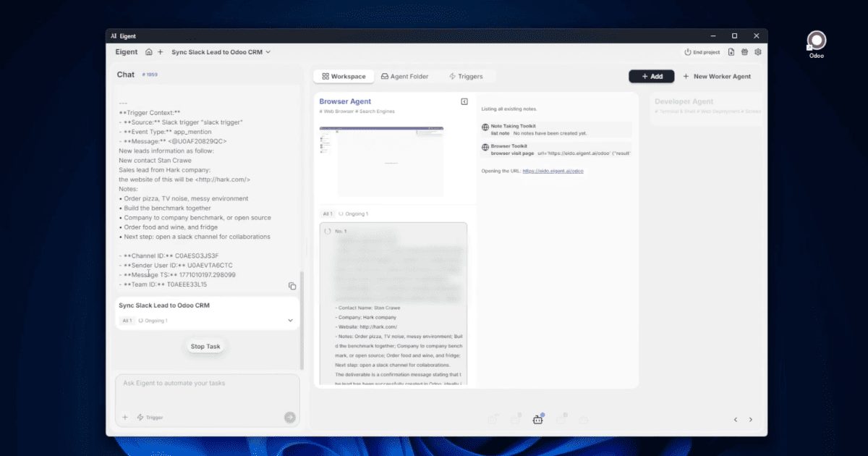Open the Developer Agent card
868x456 pixels.
click(x=707, y=109)
